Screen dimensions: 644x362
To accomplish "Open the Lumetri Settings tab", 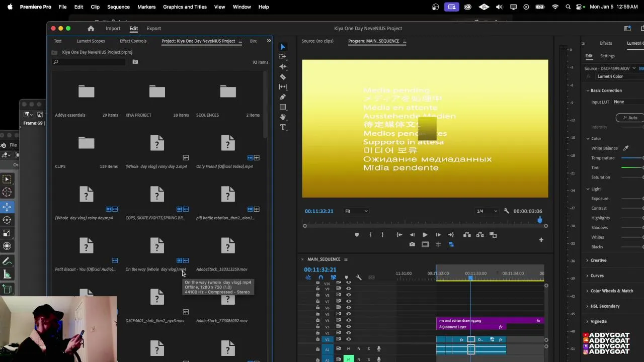I will coord(607,56).
